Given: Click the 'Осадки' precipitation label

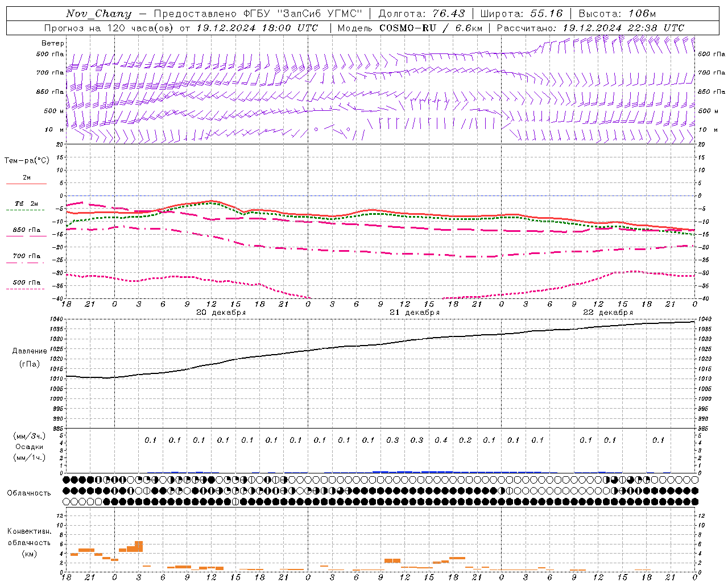Looking at the screenshot, I should point(29,447).
